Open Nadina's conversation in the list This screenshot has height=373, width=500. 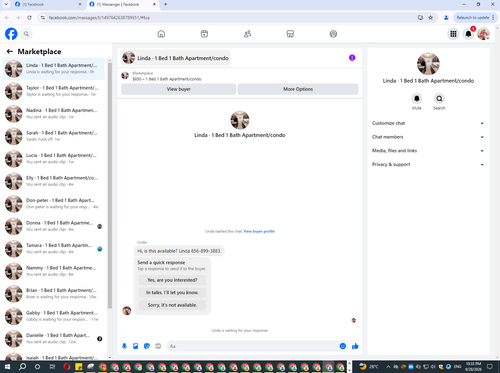[53, 114]
